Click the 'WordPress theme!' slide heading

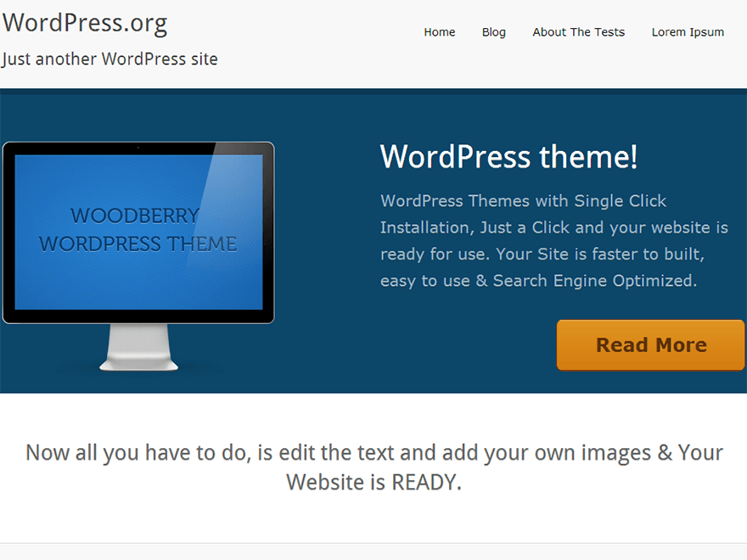[x=508, y=157]
